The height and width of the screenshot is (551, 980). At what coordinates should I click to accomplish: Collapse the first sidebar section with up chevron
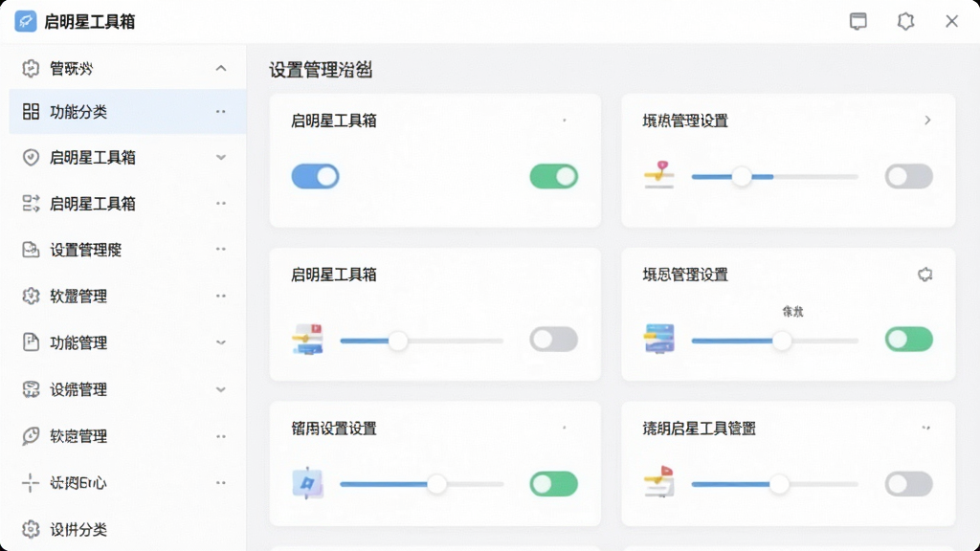tap(221, 68)
